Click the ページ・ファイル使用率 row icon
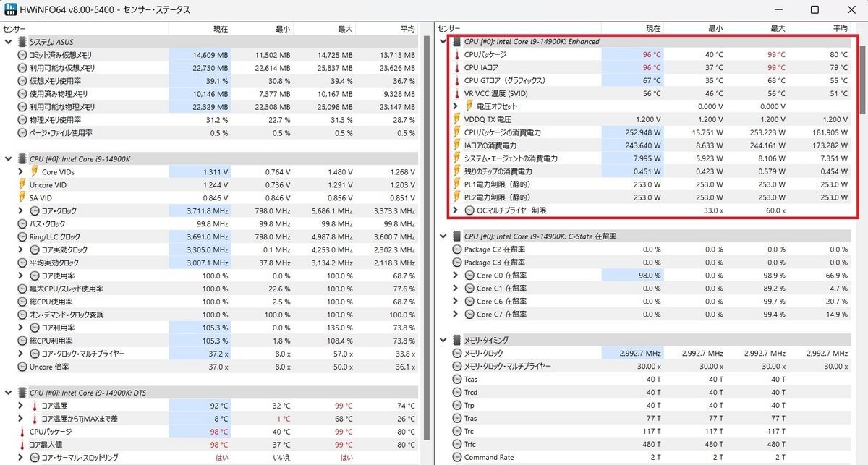Image resolution: width=868 pixels, height=465 pixels. (22, 133)
